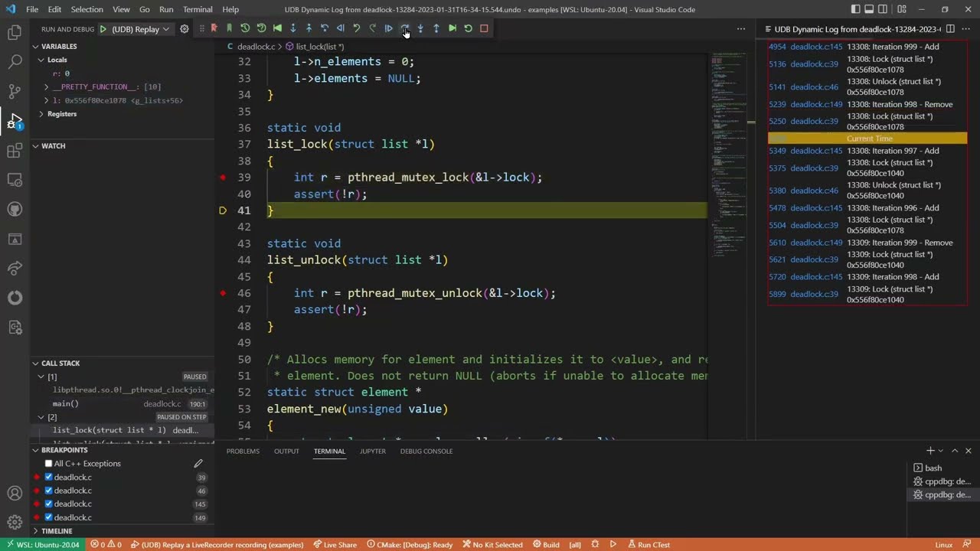This screenshot has height=551, width=980.
Task: Open the Accounts icon in activity bar
Action: [x=15, y=494]
